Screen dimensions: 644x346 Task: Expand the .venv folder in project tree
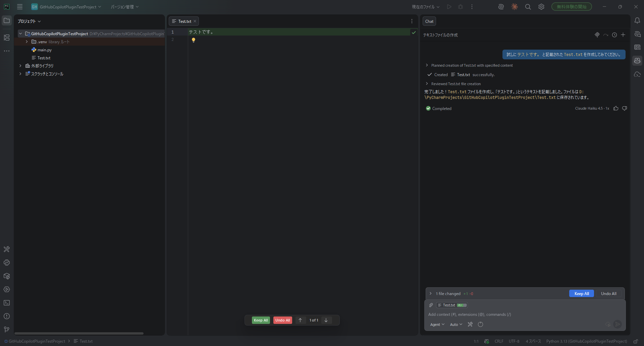click(27, 42)
